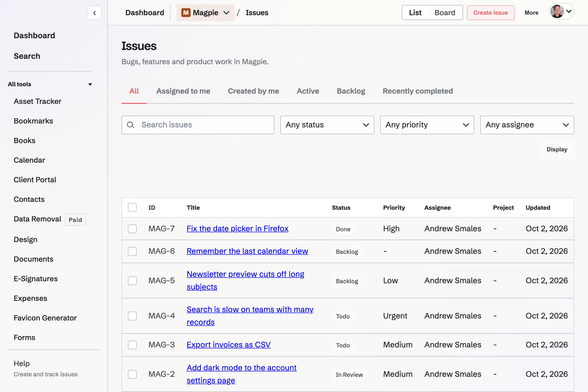
Task: Open Asset Tracker in the sidebar
Action: pyautogui.click(x=37, y=101)
